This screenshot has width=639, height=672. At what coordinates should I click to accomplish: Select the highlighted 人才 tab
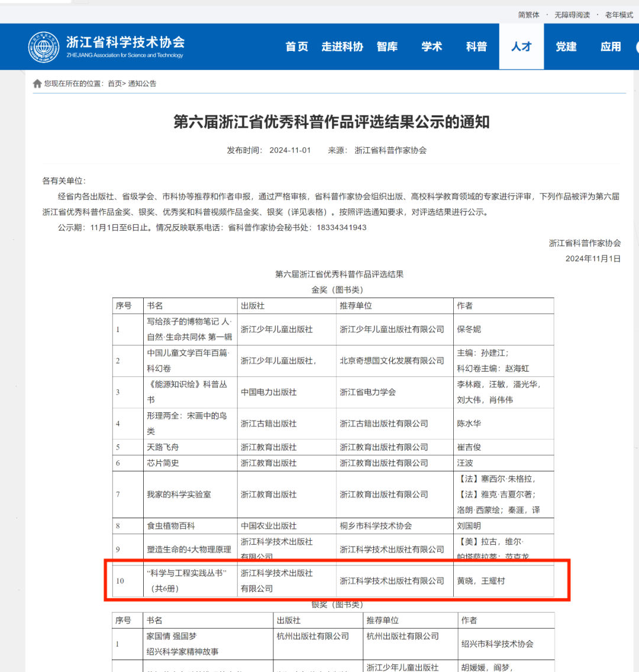521,46
